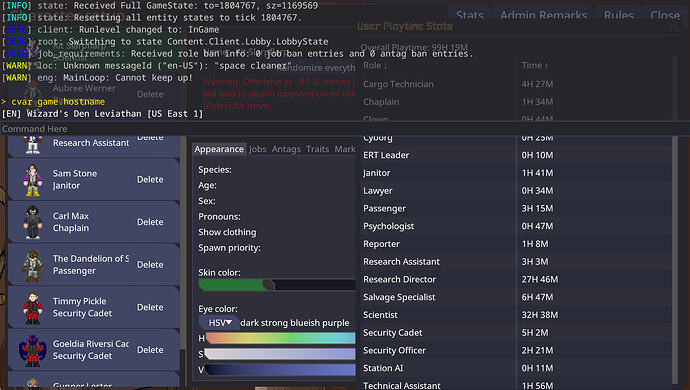
Task: Click the Passenger playtime row
Action: pyautogui.click(x=517, y=208)
